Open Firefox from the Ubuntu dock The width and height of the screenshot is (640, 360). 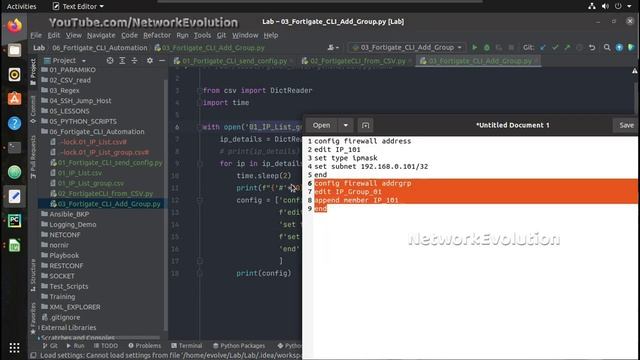point(14,26)
